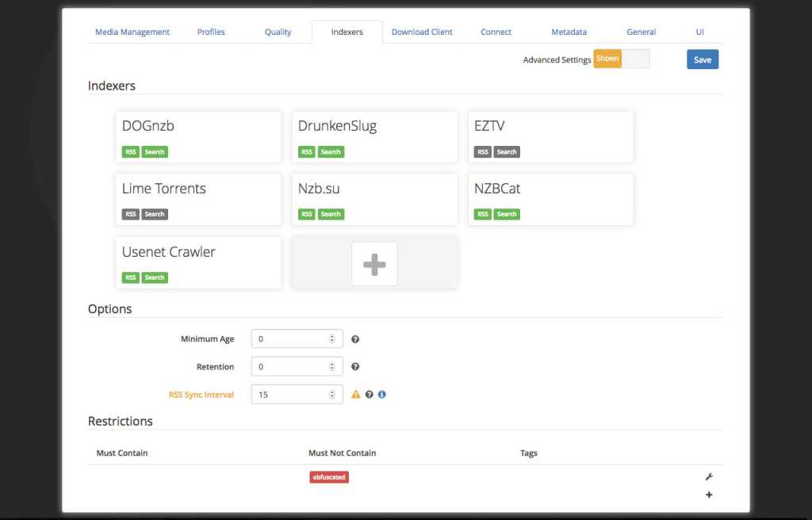Open the Media Management tab
The height and width of the screenshot is (520, 812).
coord(132,32)
